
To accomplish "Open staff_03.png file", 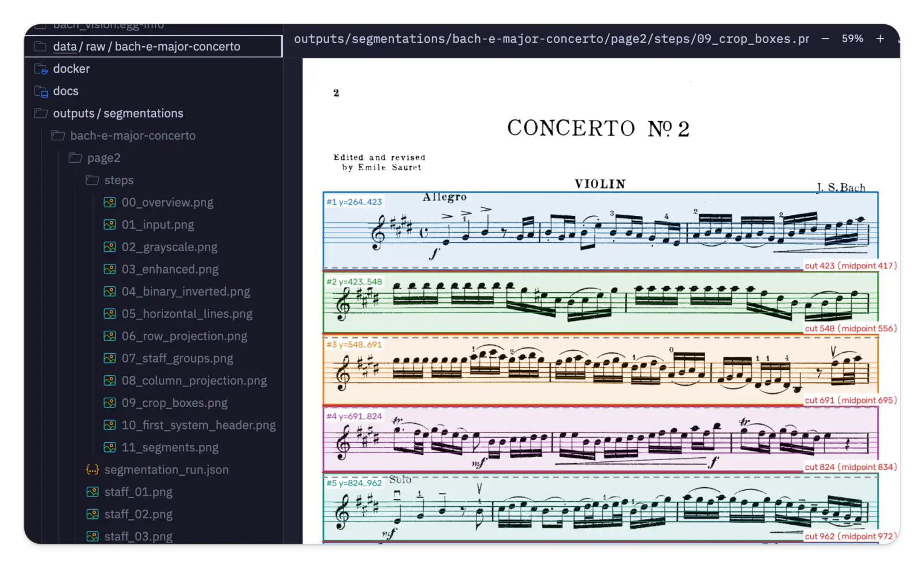I will click(138, 536).
